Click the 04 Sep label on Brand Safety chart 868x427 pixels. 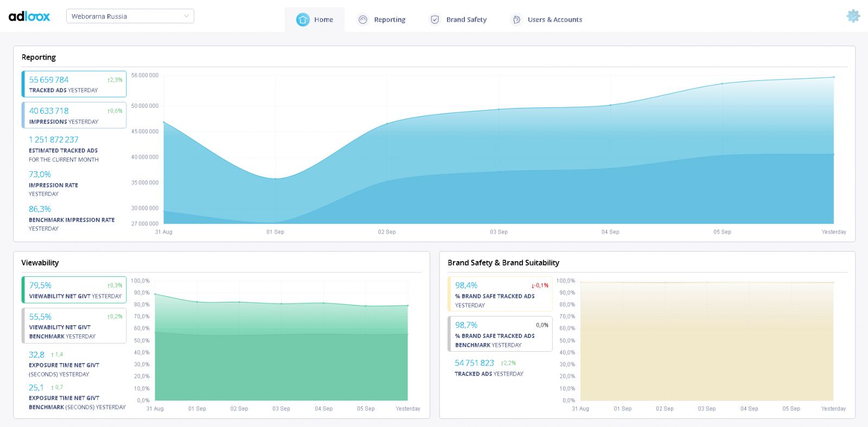coord(749,409)
